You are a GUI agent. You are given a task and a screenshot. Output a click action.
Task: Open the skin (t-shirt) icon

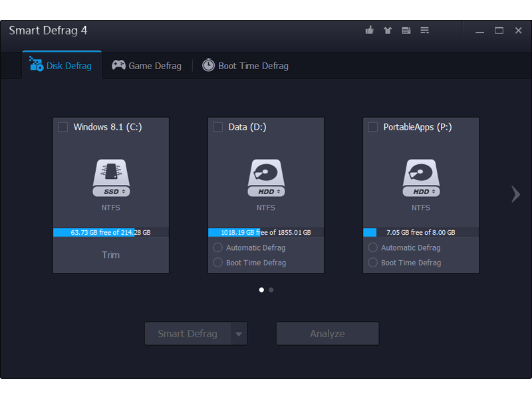[x=388, y=31]
